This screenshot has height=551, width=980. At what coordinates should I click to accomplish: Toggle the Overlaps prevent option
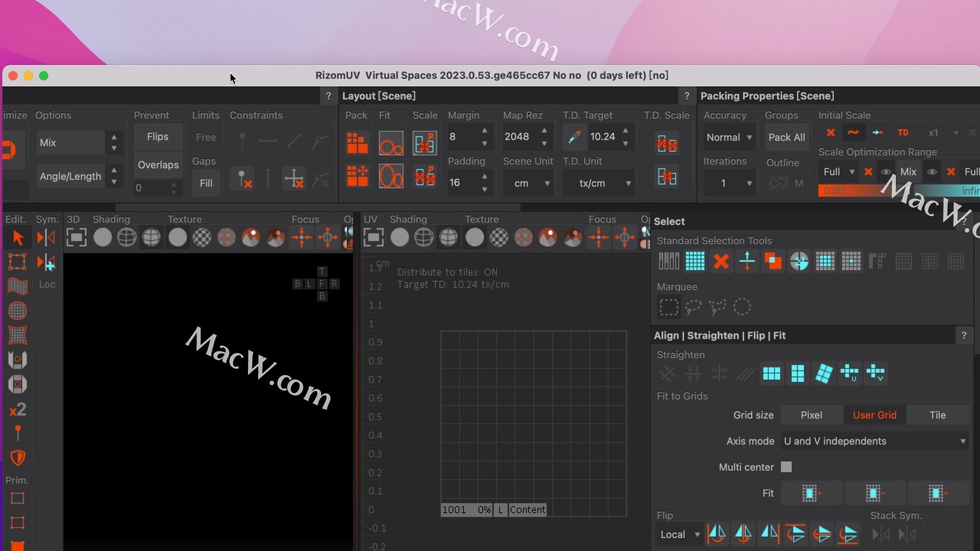tap(158, 165)
